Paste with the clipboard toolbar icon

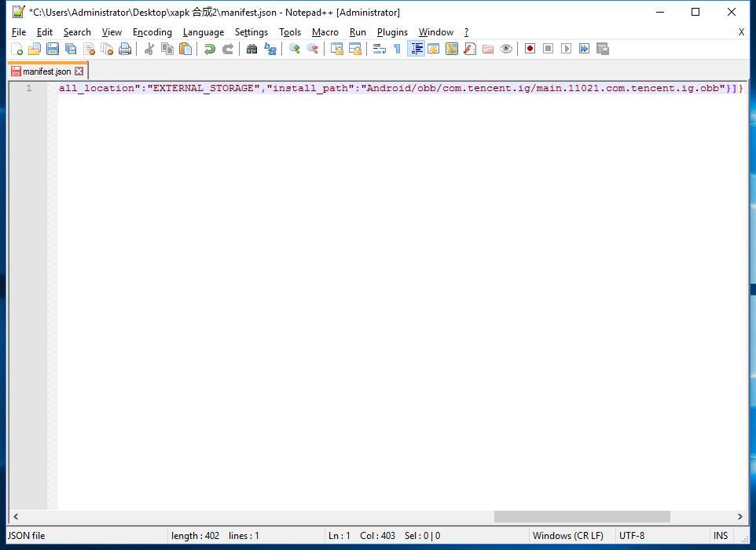(185, 49)
